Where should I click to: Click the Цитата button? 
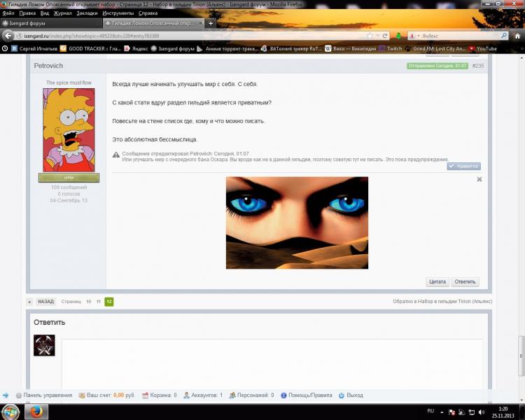(437, 281)
